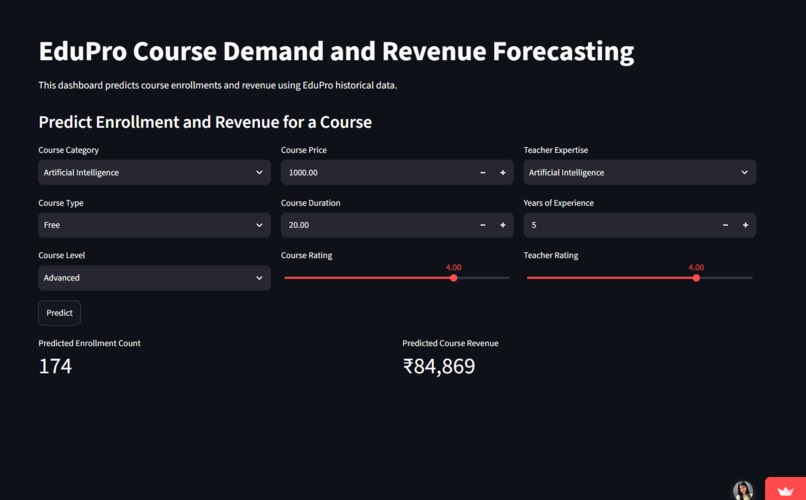This screenshot has height=500, width=806.
Task: Increase Years of Experience with plus button
Action: [745, 225]
